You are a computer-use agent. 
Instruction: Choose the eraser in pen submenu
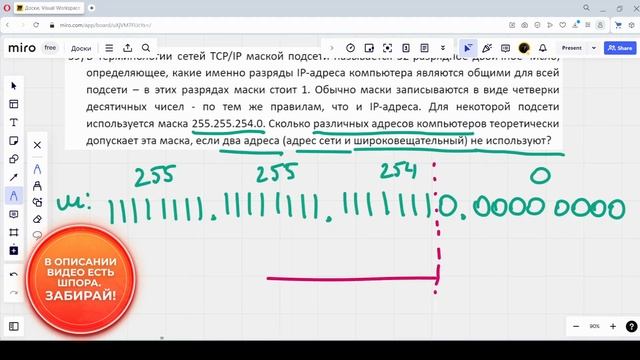tap(37, 219)
